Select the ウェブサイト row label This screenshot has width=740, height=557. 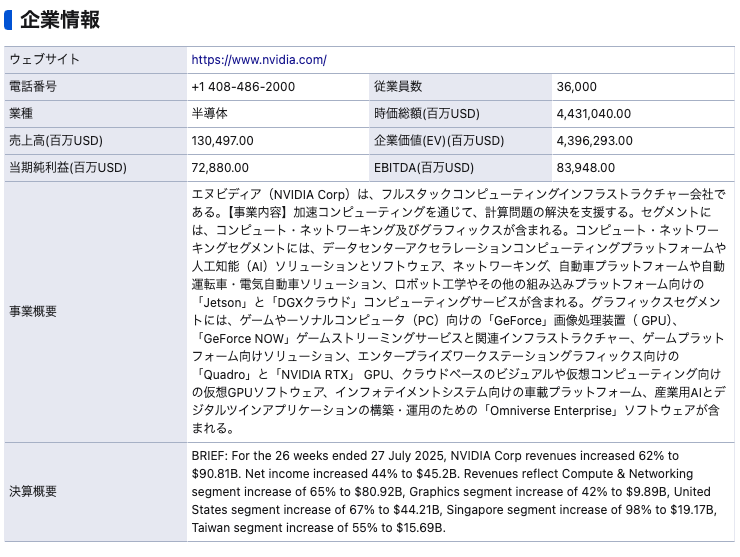click(x=44, y=59)
